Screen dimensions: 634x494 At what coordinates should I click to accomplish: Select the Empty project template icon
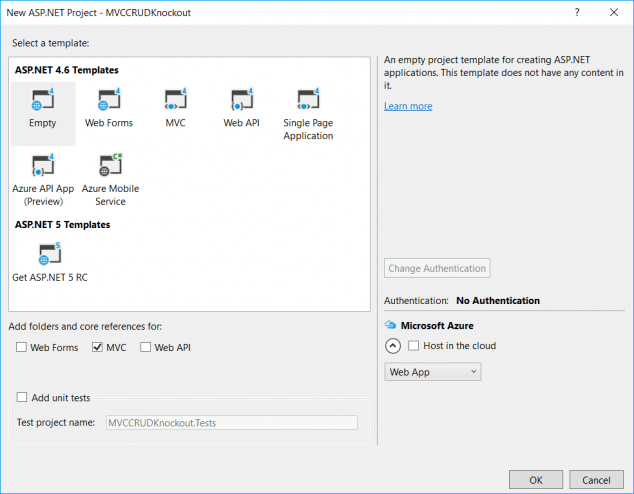[43, 101]
